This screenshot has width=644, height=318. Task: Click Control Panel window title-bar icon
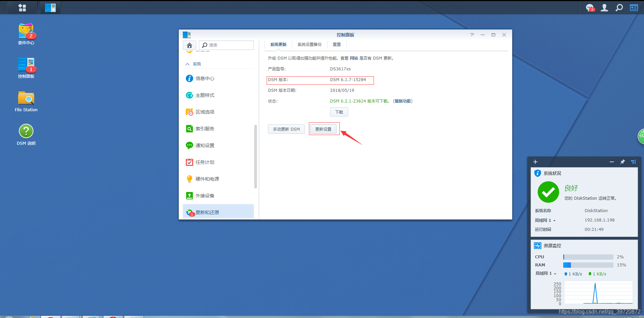187,35
